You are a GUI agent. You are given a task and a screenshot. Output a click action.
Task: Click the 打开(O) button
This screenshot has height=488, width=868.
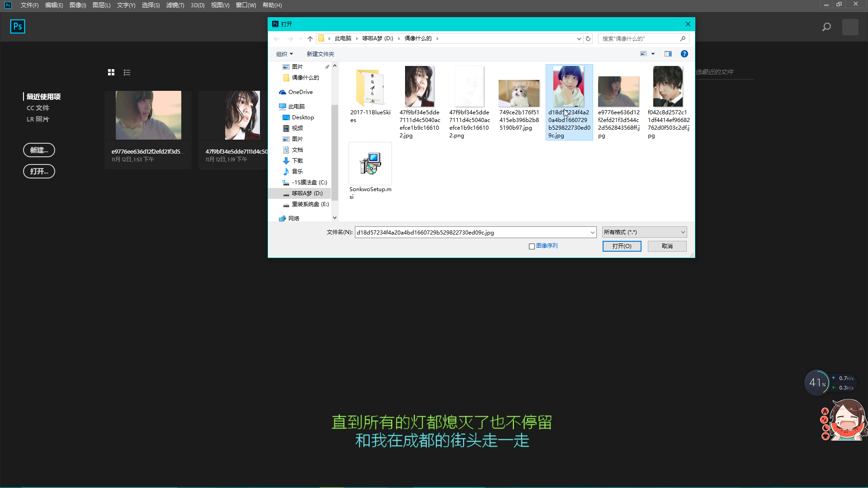[x=622, y=246]
